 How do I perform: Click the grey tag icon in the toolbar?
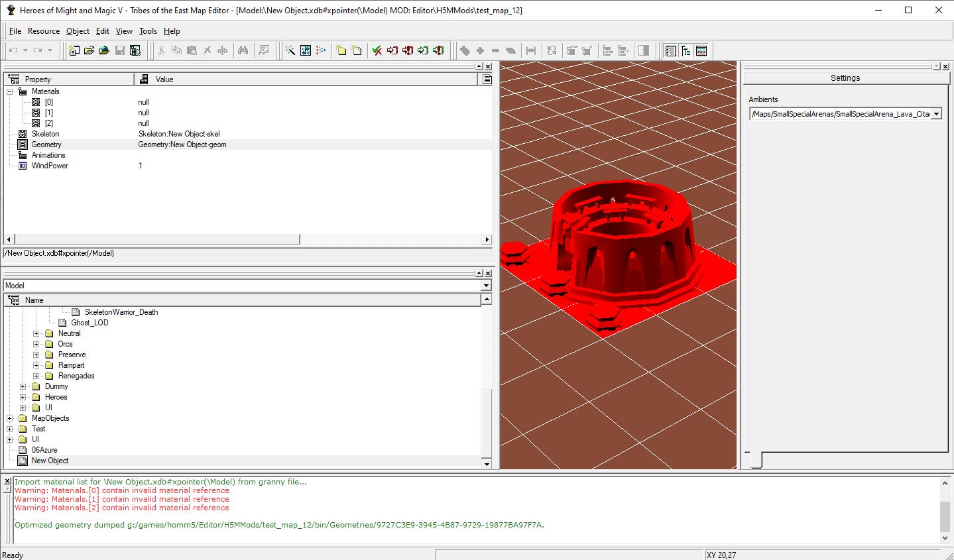coord(465,50)
